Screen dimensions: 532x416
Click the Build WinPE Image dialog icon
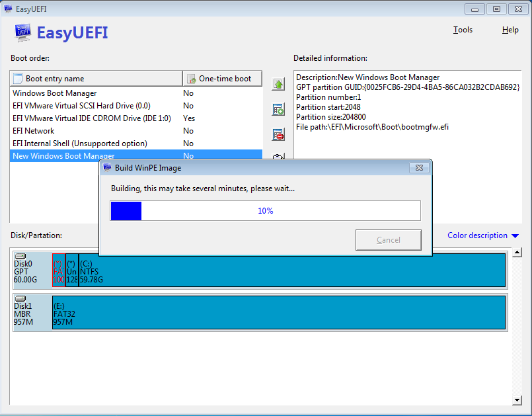click(x=107, y=167)
